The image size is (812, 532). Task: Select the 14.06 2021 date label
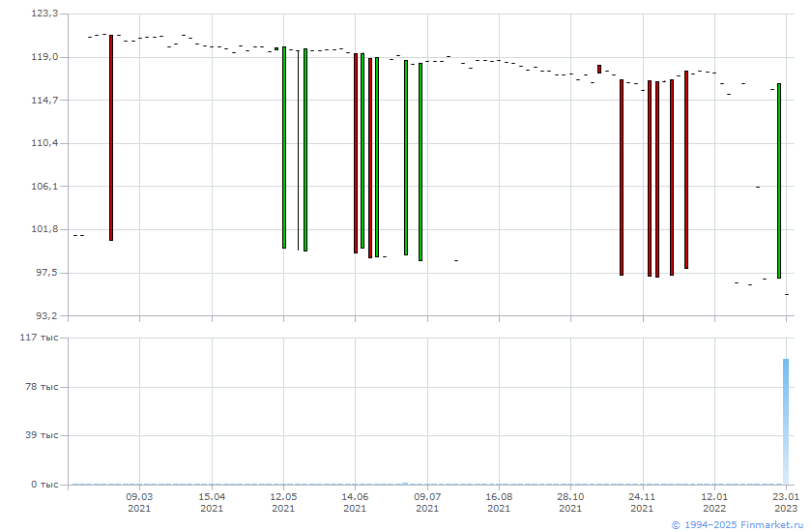click(355, 501)
